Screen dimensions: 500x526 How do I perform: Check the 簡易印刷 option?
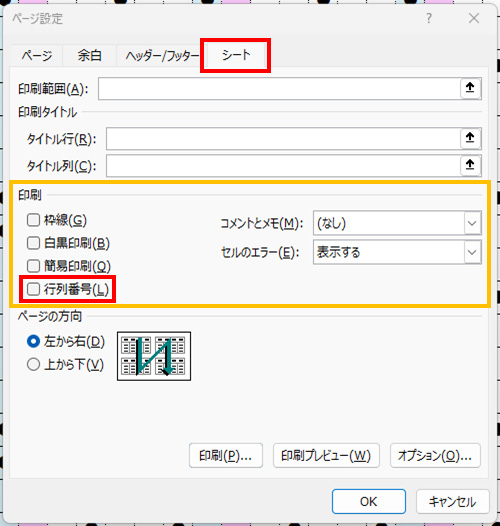(33, 266)
